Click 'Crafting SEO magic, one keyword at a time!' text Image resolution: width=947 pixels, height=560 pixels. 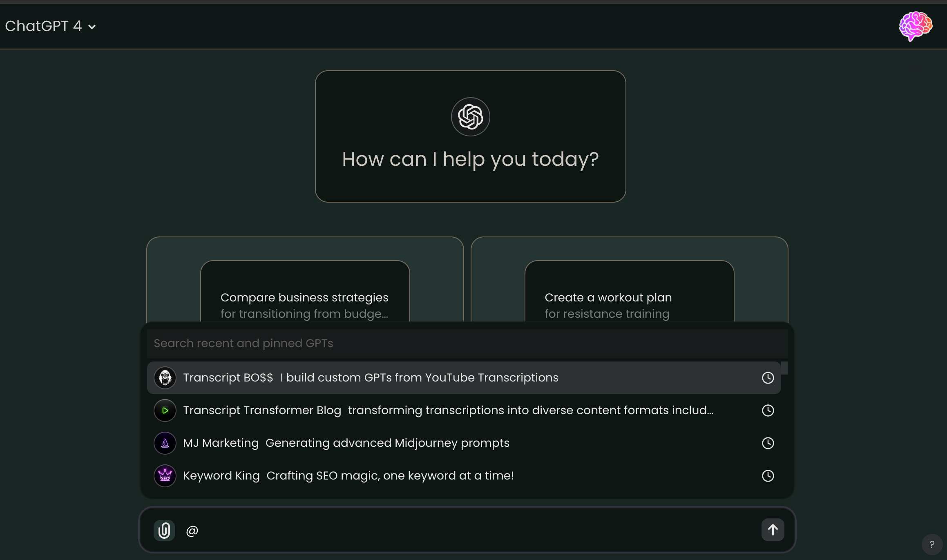(390, 475)
